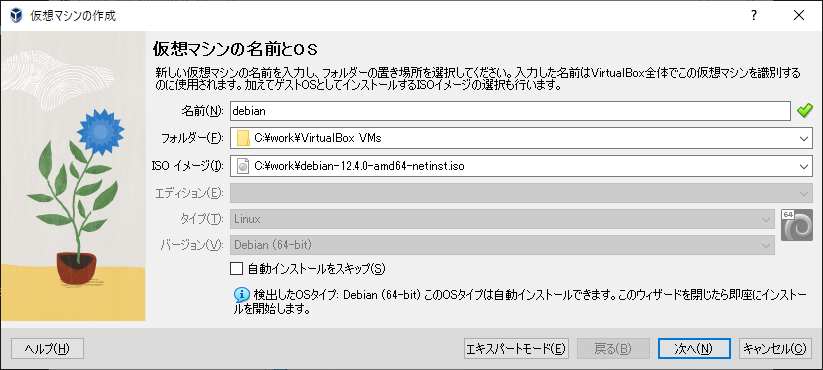Click the ISO disc file icon
This screenshot has height=370, width=823.
click(x=242, y=166)
